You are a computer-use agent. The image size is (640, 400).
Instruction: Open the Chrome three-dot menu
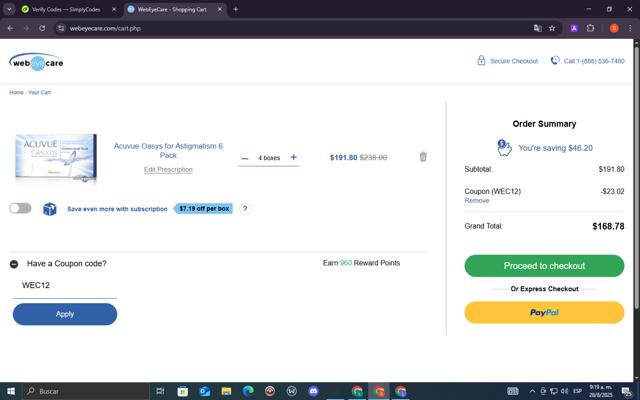[x=630, y=28]
